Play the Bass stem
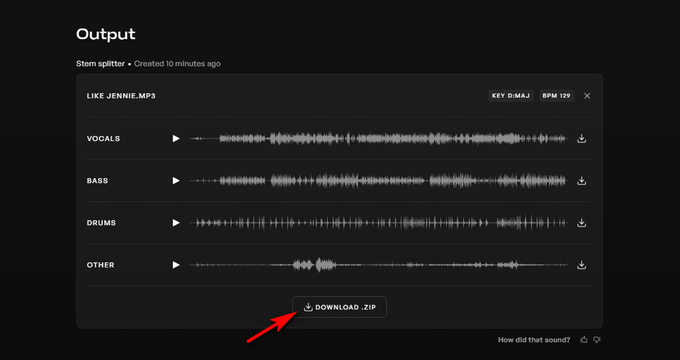The image size is (680, 360). tap(176, 181)
